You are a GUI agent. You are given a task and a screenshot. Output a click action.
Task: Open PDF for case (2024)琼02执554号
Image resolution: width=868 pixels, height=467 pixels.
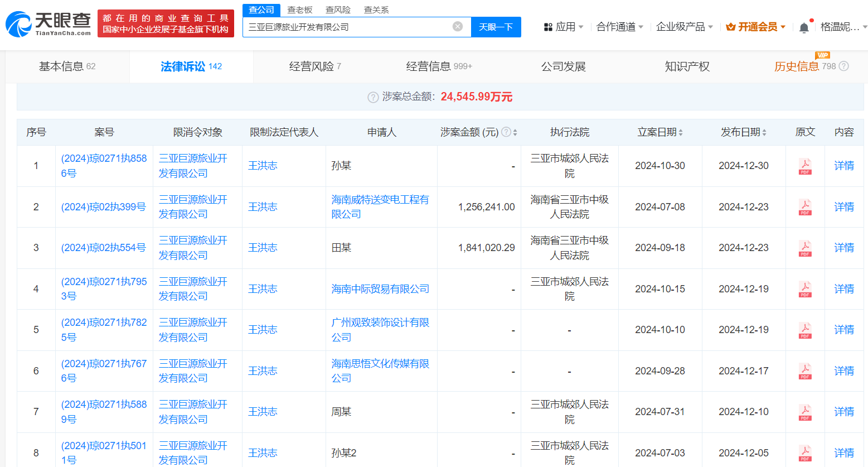(805, 248)
